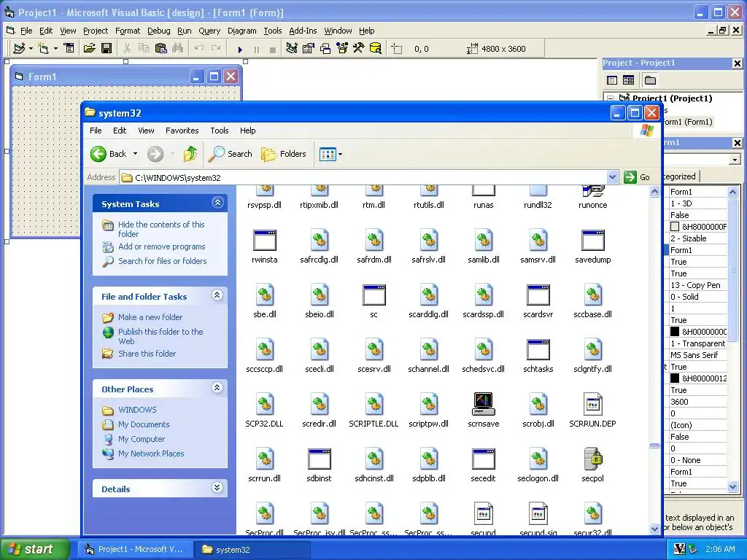
Task: Click View Object icon in Project panel
Action: 628,80
